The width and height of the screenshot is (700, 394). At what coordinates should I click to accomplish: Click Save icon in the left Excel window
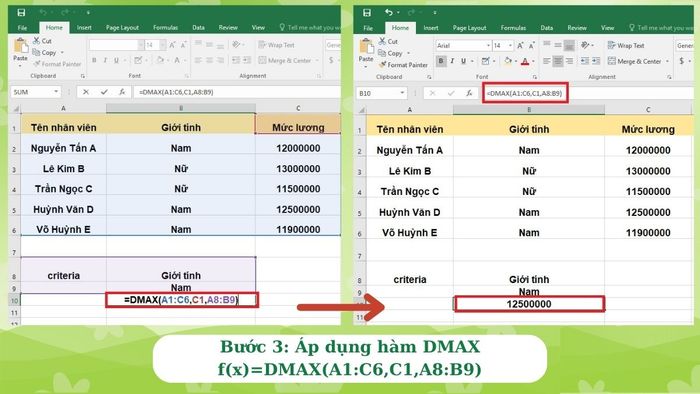(x=21, y=12)
